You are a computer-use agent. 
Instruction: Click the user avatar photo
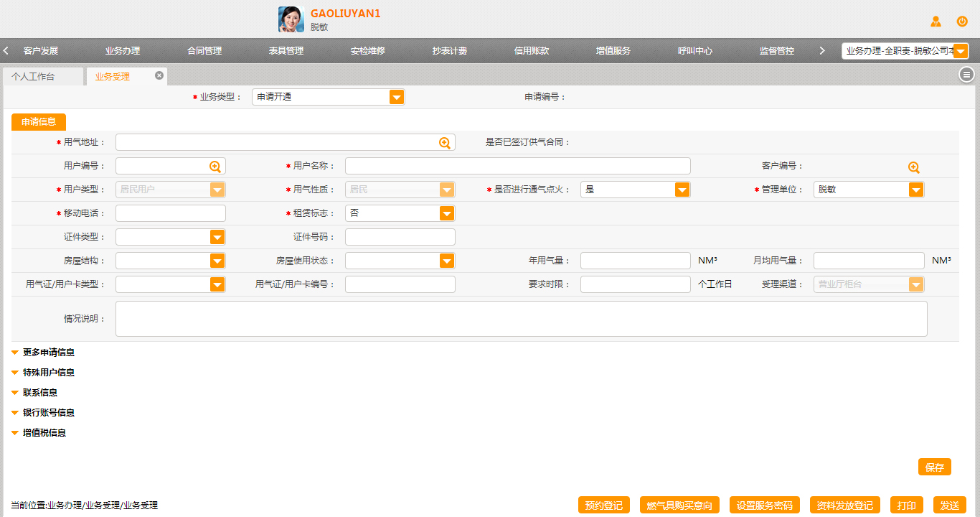click(x=291, y=19)
